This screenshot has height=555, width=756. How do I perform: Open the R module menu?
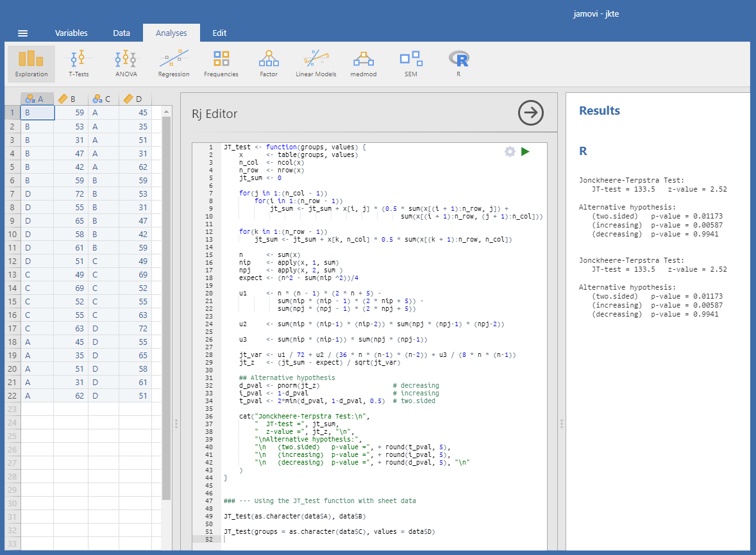point(458,64)
